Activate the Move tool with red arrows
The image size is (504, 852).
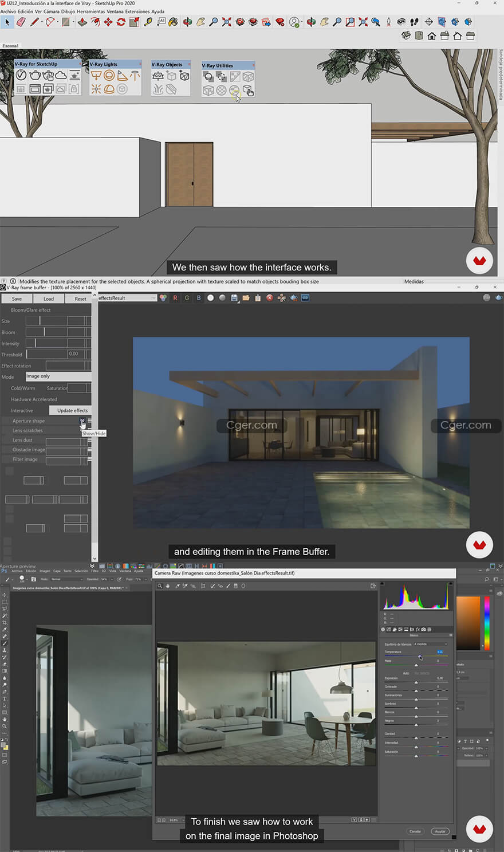point(108,22)
